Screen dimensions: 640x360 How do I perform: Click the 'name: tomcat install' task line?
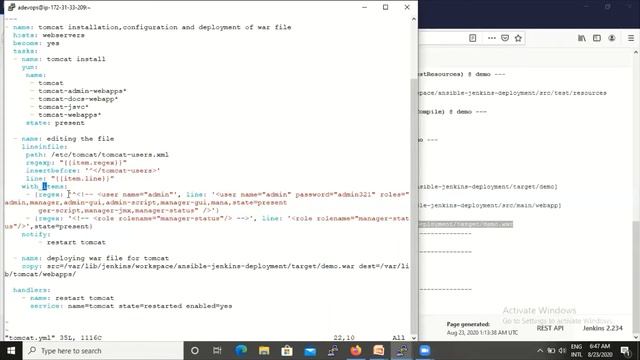click(63, 59)
